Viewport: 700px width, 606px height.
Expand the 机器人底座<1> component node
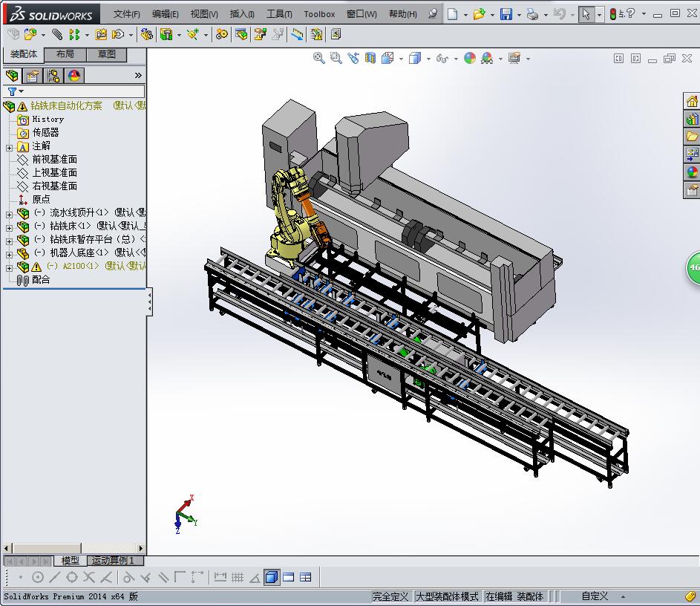click(x=9, y=255)
